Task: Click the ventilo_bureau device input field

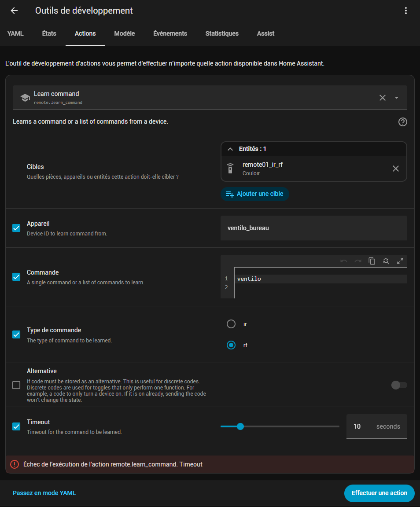Action: 313,228
